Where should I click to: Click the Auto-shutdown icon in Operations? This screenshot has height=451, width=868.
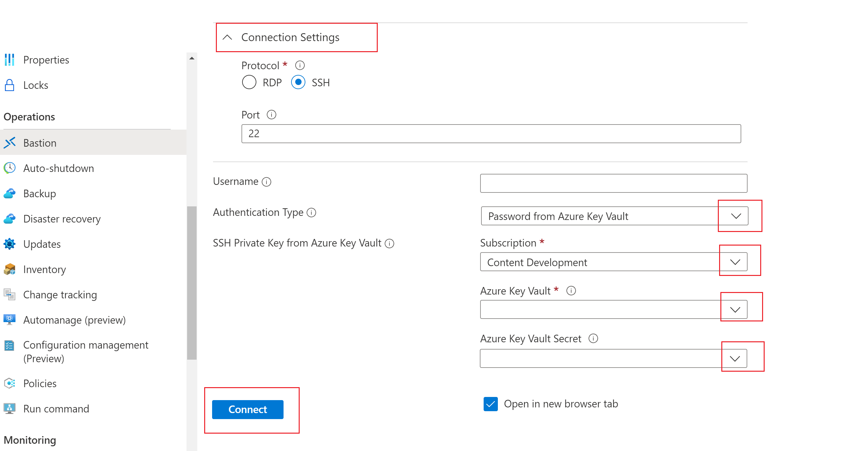pos(10,168)
